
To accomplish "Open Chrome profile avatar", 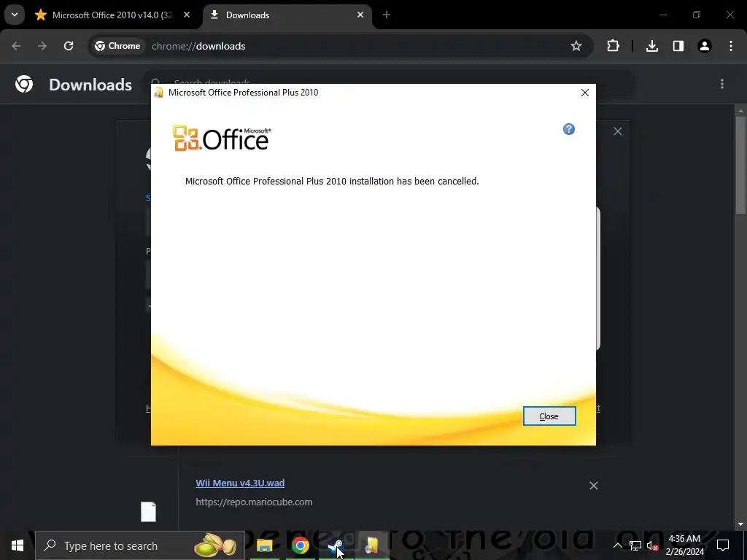I will tap(705, 46).
